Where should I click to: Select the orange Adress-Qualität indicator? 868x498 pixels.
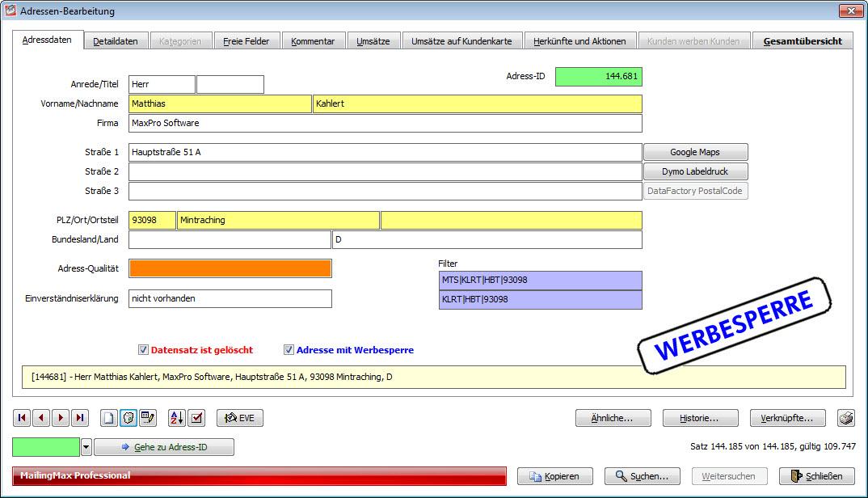click(230, 268)
